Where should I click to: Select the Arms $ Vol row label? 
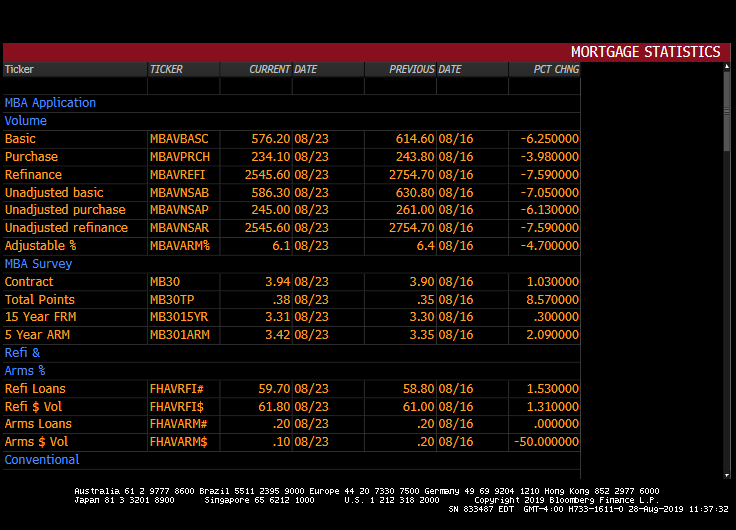37,442
